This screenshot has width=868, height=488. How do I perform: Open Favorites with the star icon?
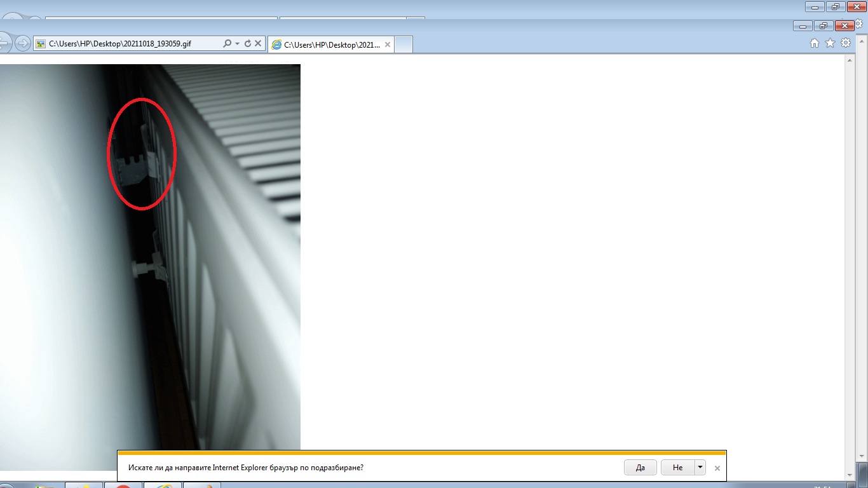[830, 43]
